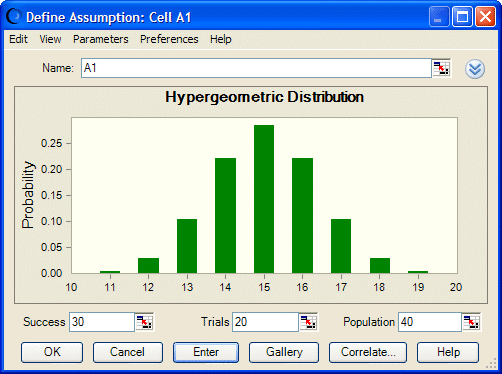Screen dimensions: 502x374
Task: Open the Edit menu
Action: point(18,39)
